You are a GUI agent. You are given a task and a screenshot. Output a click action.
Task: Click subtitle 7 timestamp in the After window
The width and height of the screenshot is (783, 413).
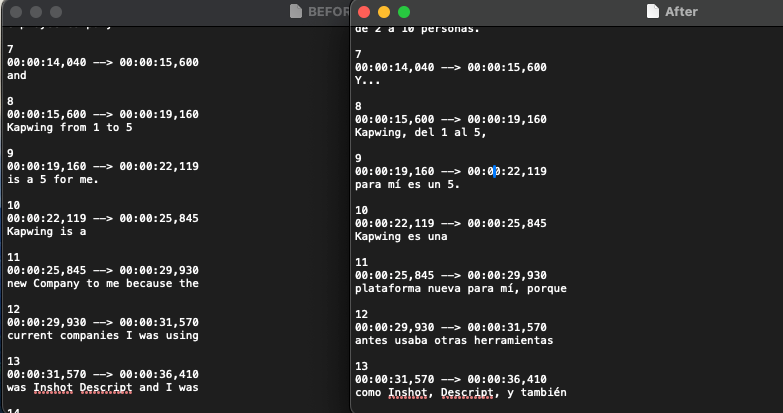click(x=451, y=67)
